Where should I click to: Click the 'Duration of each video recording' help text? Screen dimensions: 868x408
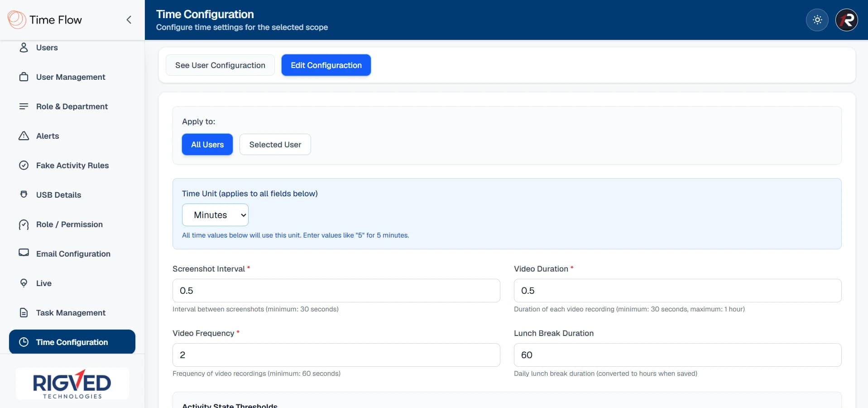[629, 309]
